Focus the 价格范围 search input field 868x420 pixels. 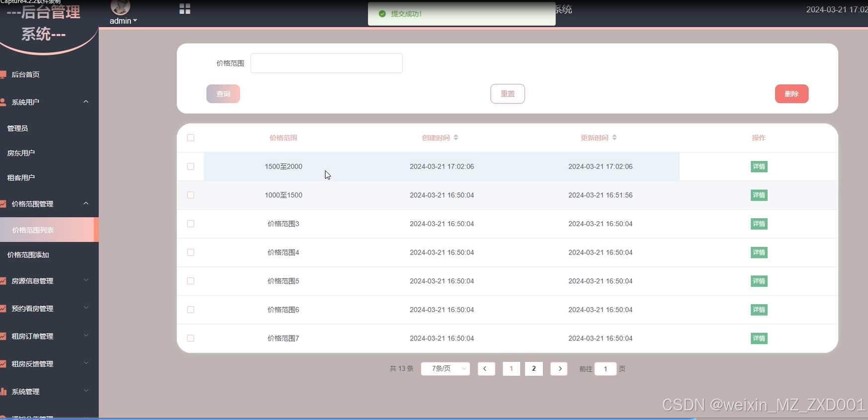[326, 63]
